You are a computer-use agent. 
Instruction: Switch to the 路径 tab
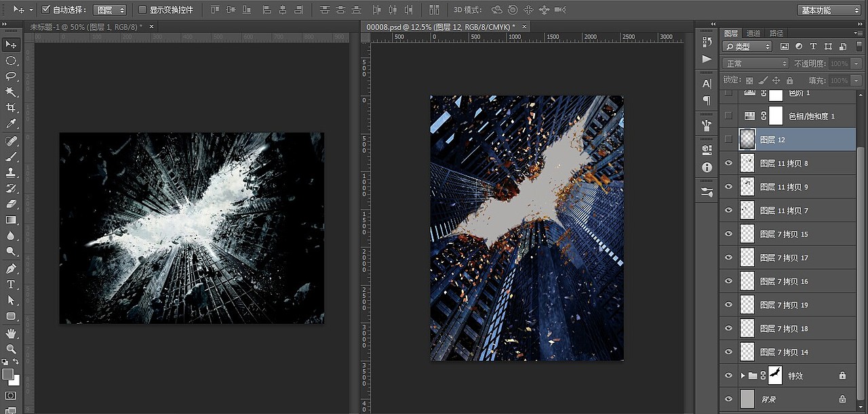[776, 33]
